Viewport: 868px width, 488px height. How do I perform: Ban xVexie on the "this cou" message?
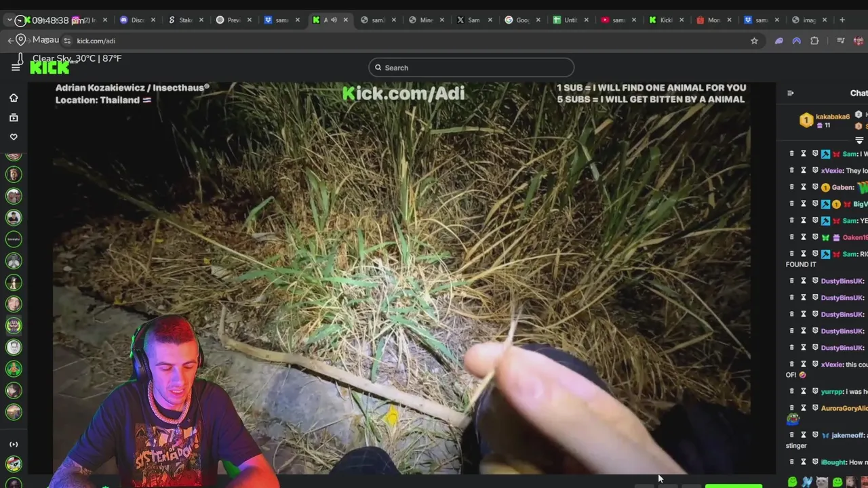tap(815, 365)
